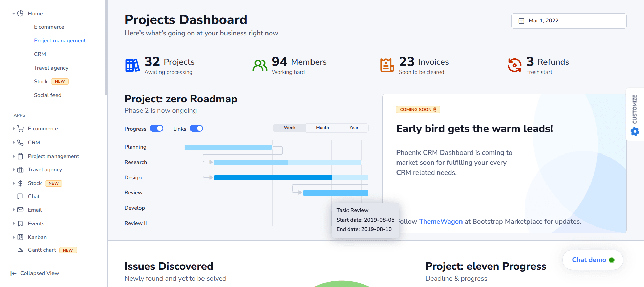644x287 pixels.
Task: Click the Planning task bar in the Gantt chart
Action: coord(228,147)
